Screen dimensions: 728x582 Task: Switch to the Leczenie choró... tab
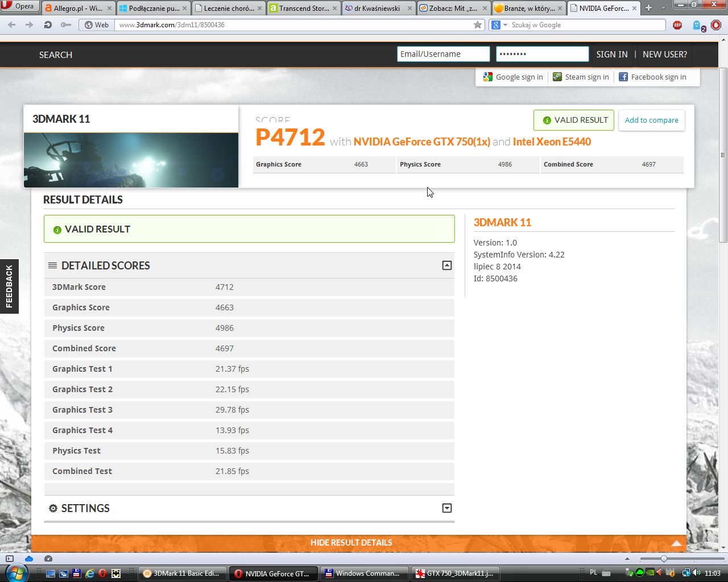pos(228,9)
